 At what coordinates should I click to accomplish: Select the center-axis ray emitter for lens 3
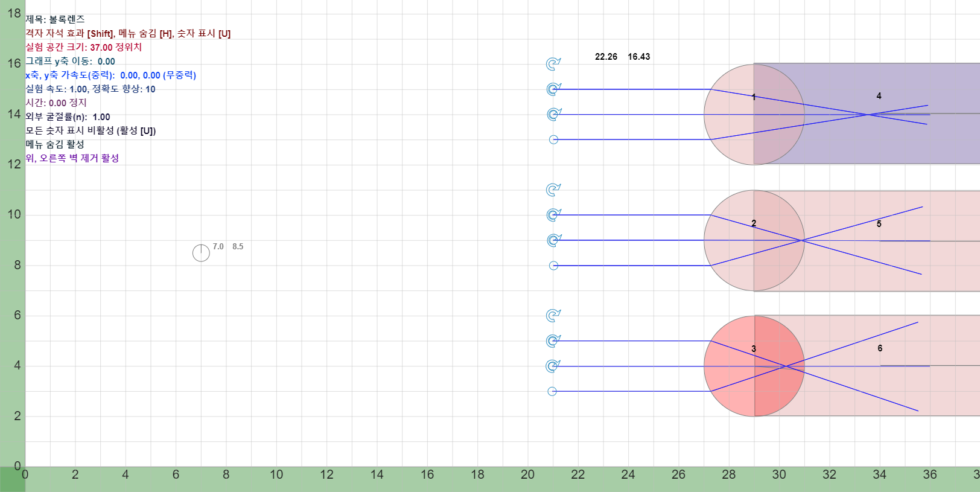click(553, 366)
